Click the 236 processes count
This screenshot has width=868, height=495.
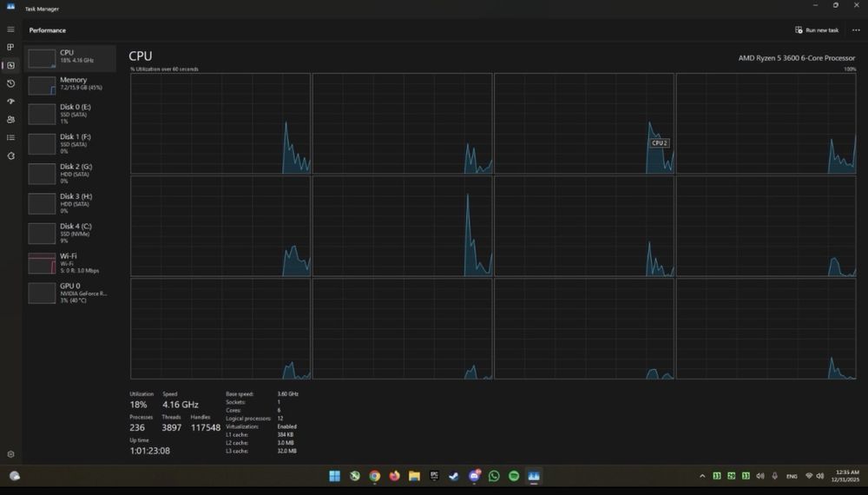(137, 427)
